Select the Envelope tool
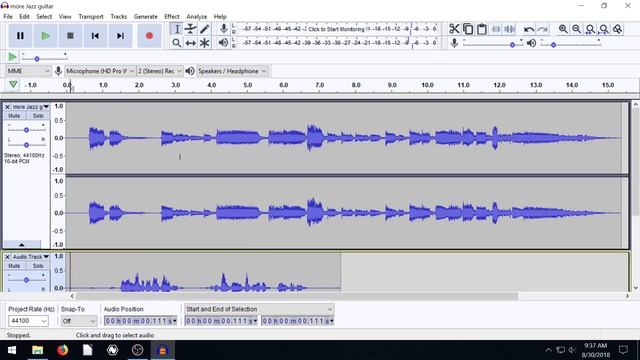Viewport: 640px width, 360px height. [x=191, y=29]
